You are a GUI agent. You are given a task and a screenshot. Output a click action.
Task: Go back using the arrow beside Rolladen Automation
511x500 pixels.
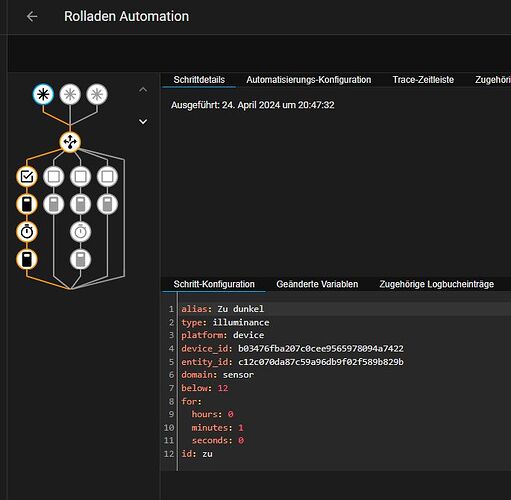(32, 16)
